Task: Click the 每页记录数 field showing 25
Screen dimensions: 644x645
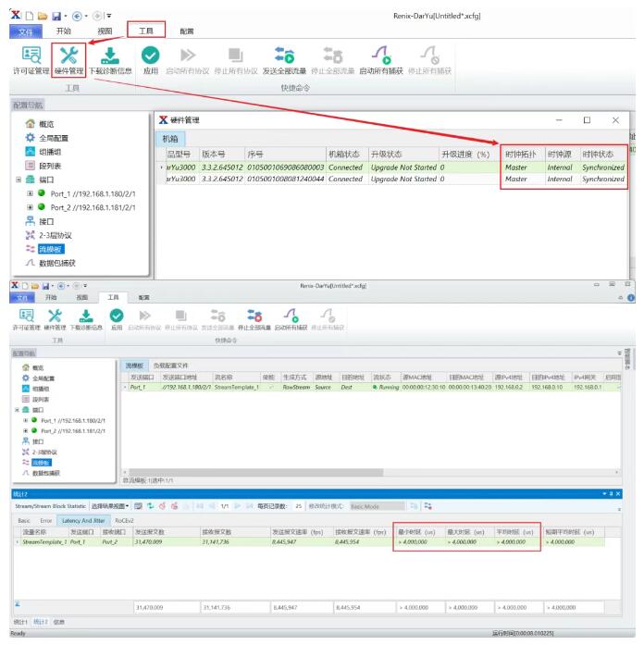Action: [299, 507]
